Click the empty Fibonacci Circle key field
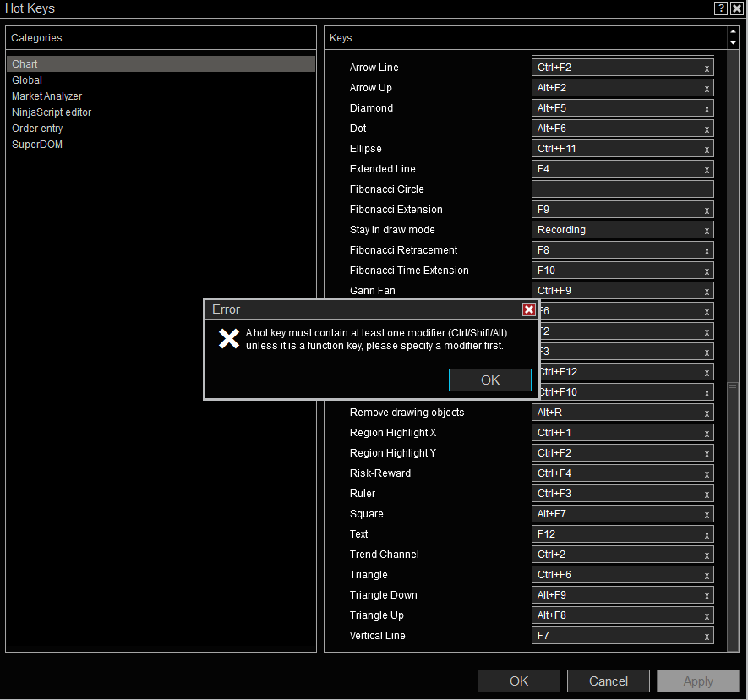 (623, 189)
